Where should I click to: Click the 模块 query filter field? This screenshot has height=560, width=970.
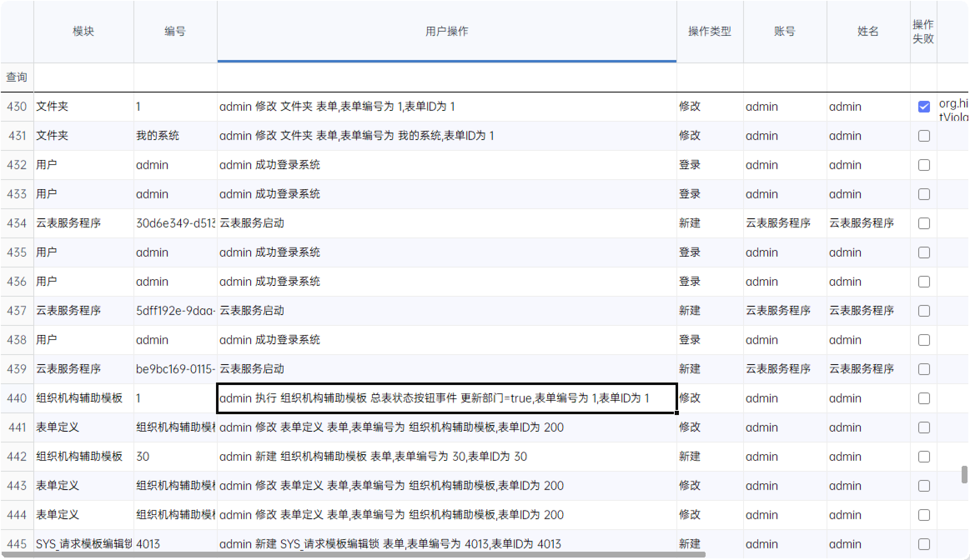(83, 77)
